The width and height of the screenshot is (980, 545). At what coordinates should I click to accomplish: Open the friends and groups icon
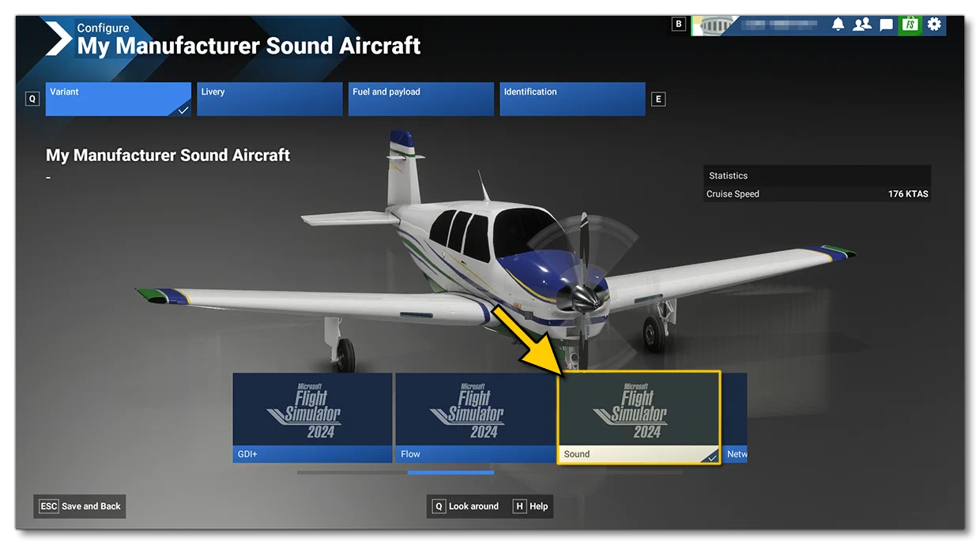862,24
